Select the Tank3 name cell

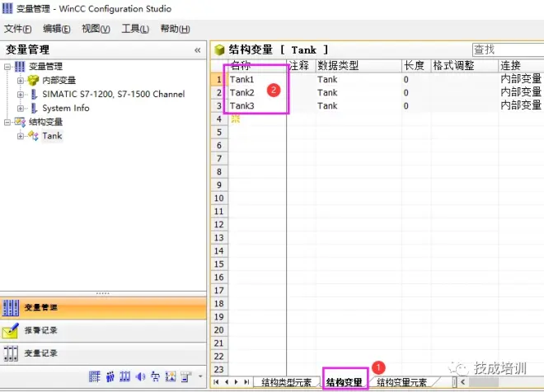[x=257, y=105]
